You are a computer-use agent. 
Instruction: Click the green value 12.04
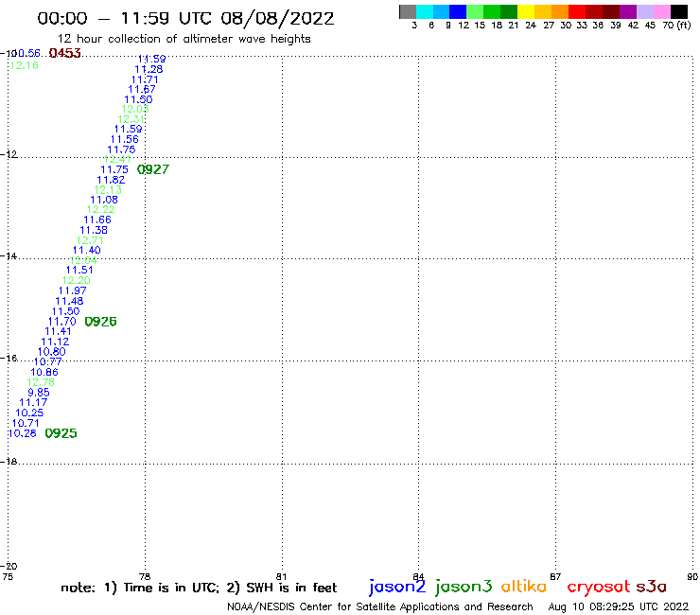click(83, 260)
